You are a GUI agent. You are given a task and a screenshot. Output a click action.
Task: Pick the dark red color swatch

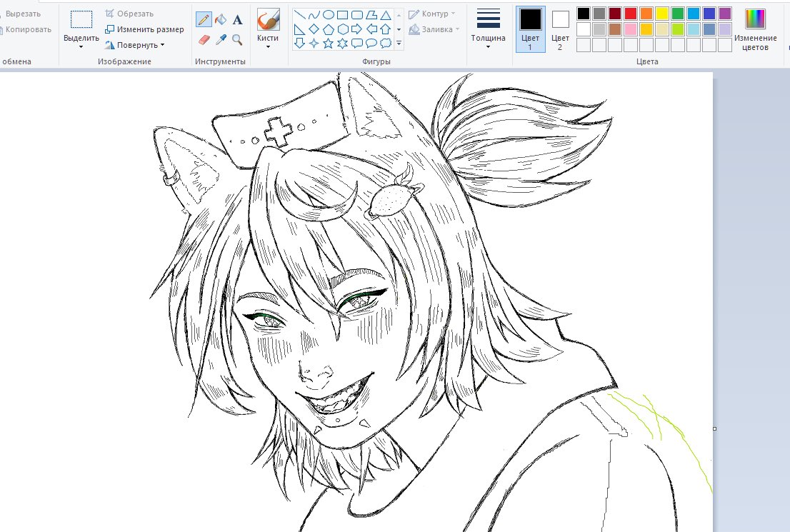pyautogui.click(x=615, y=13)
